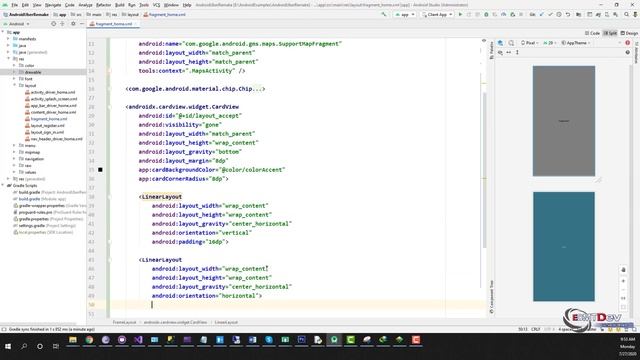Open the AppTheme dropdown
Image resolution: width=640 pixels, height=360 pixels.
576,43
